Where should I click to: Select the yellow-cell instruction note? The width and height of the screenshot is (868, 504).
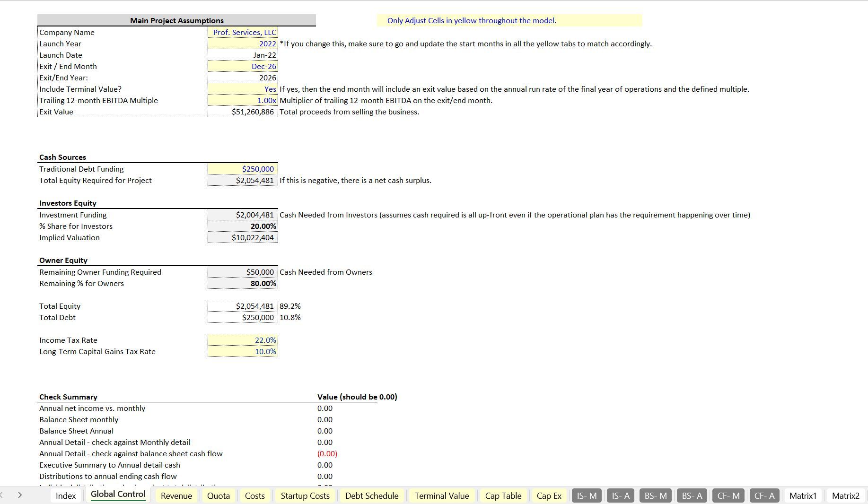tap(509, 20)
